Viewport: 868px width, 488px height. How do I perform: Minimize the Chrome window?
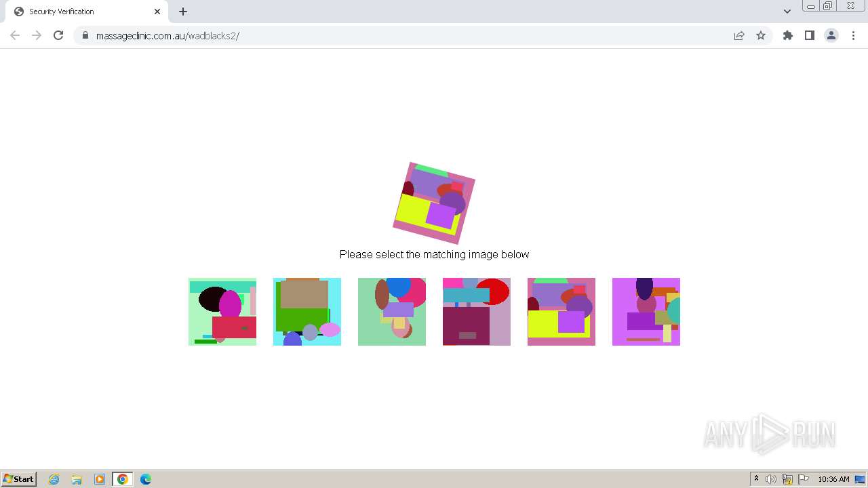pyautogui.click(x=811, y=6)
